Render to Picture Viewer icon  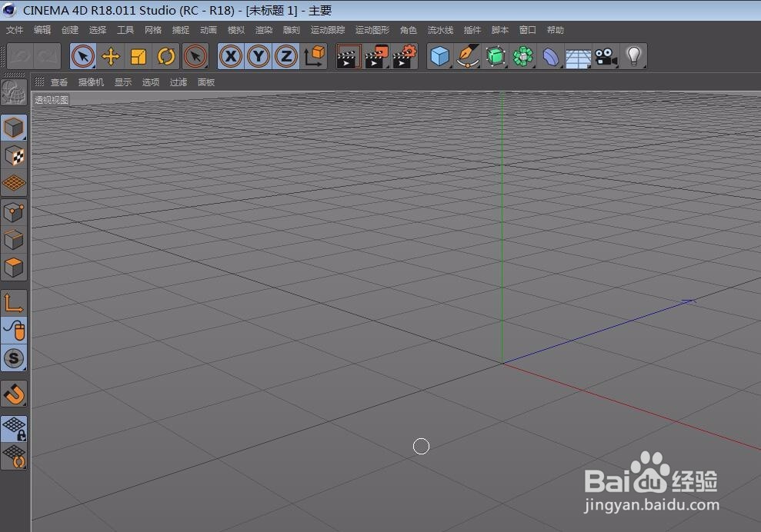(x=376, y=56)
